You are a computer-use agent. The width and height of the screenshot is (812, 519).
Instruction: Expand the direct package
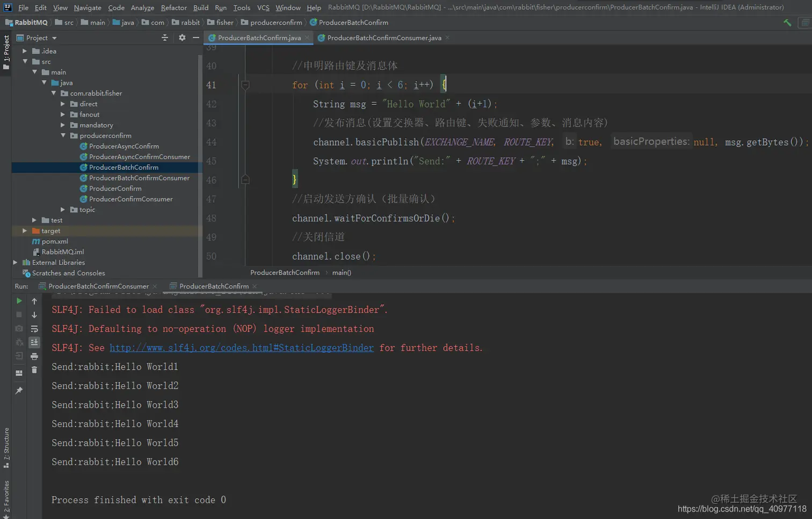63,104
